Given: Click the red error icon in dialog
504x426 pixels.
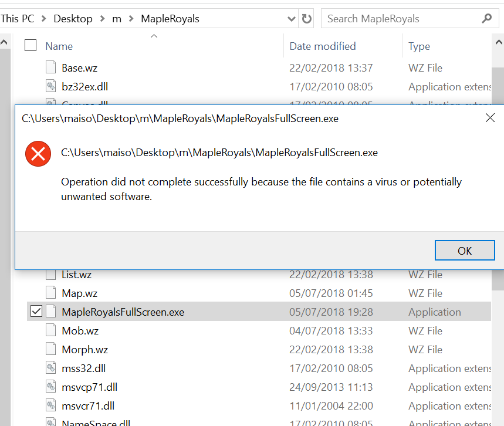Looking at the screenshot, I should coord(38,154).
